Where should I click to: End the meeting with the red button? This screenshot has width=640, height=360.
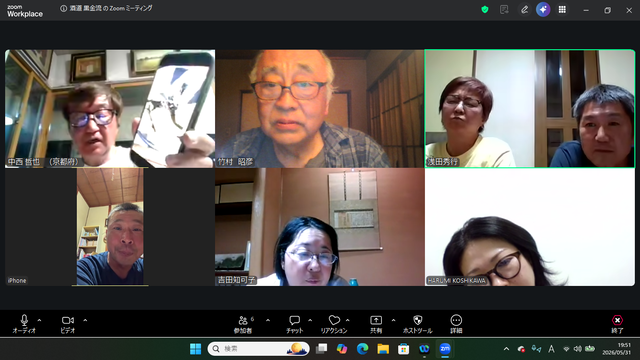click(x=617, y=324)
